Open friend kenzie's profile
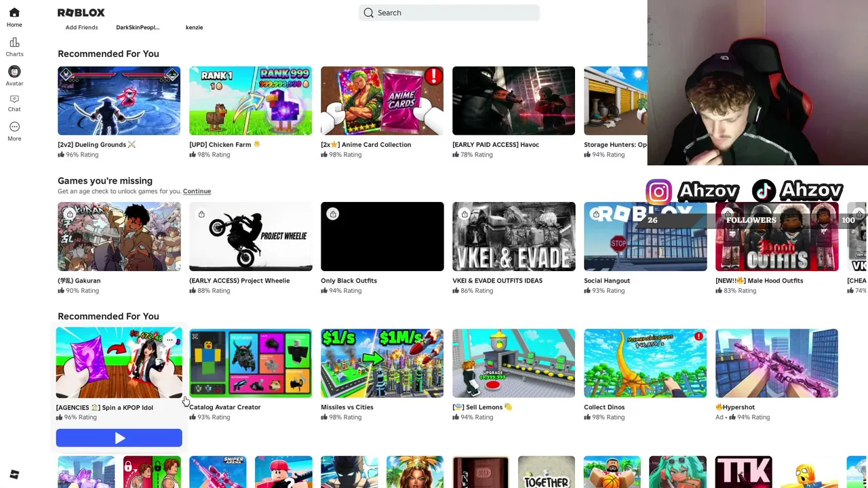 coord(194,27)
